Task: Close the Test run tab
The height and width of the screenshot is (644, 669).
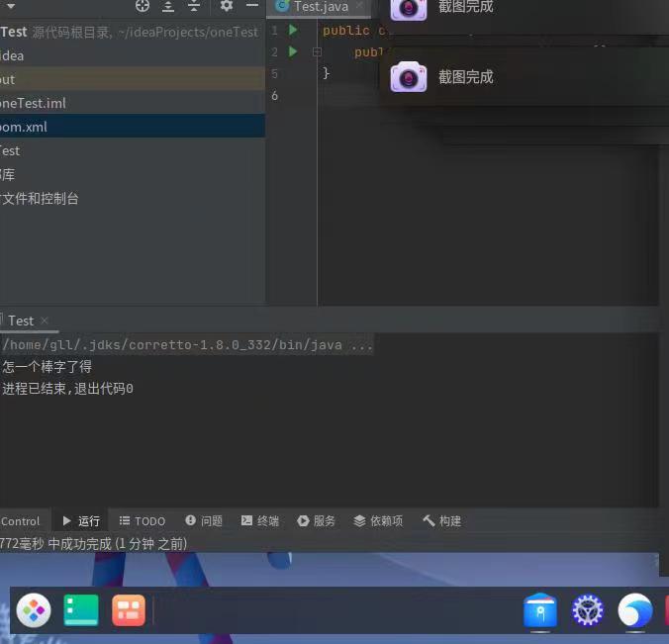Action: 44,321
